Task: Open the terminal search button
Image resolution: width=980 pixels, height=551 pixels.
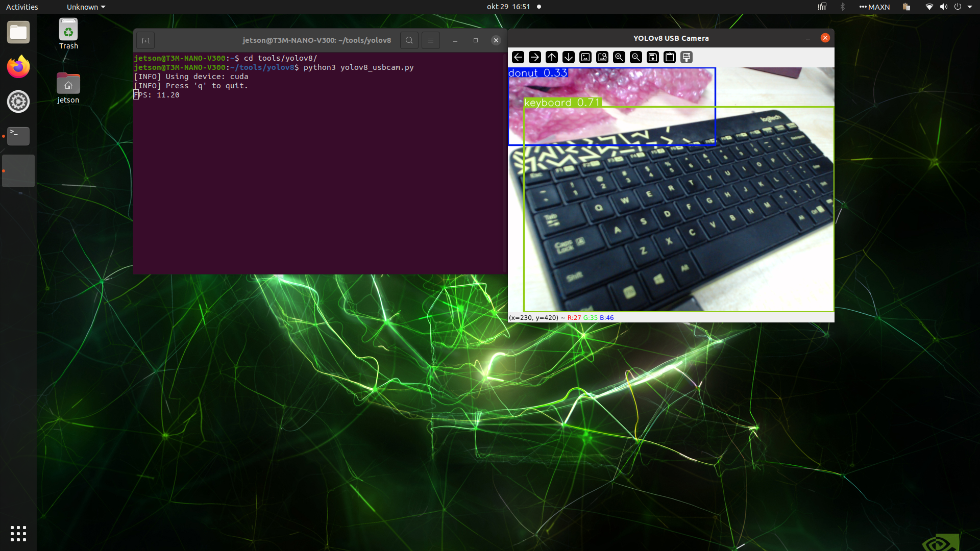Action: (409, 40)
